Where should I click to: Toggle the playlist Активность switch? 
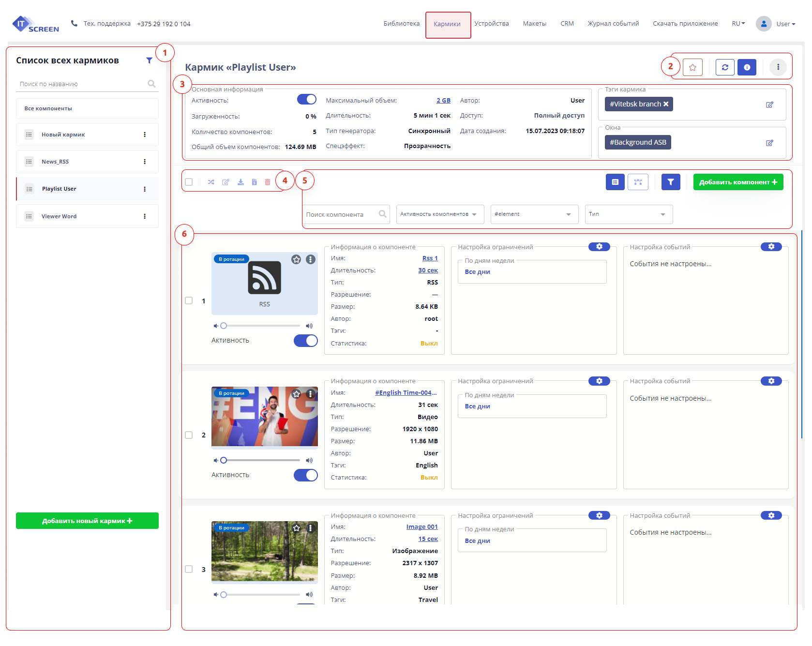coord(306,100)
